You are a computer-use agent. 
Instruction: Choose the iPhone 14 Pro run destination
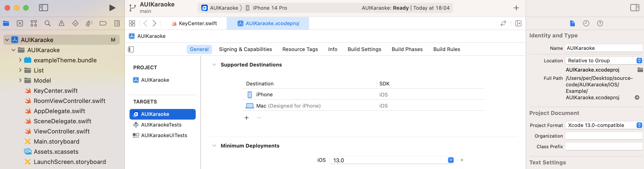(266, 8)
